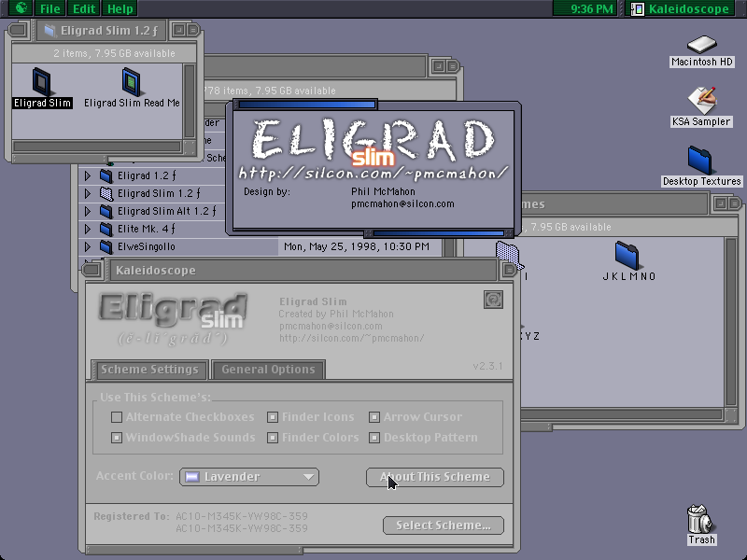
Task: Toggle the Finder Colors checkbox
Action: click(x=273, y=438)
